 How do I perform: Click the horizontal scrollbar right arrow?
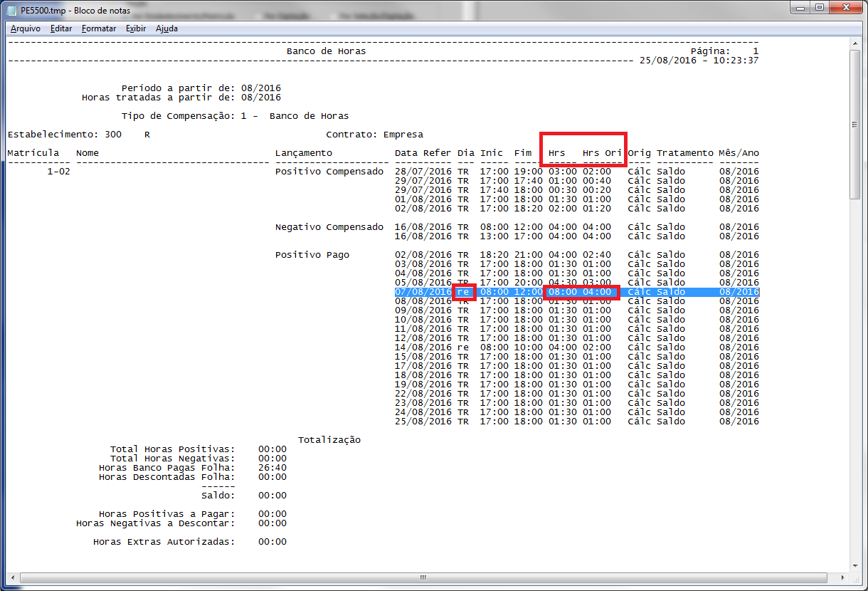(844, 577)
